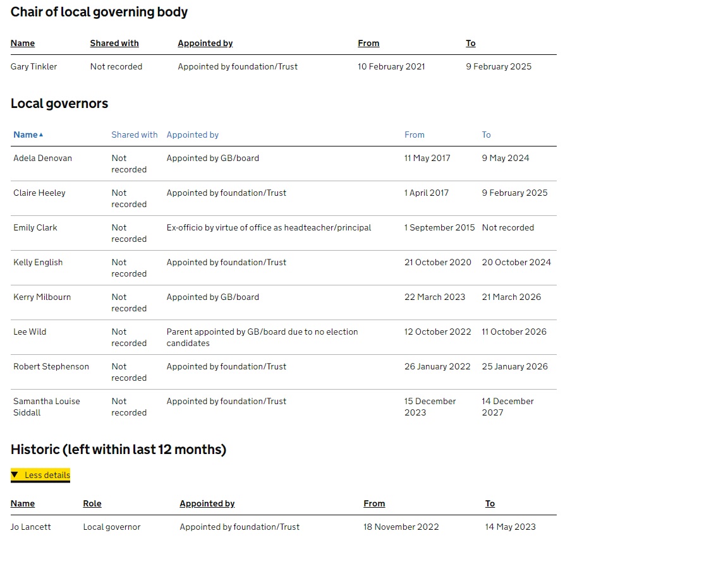728x562 pixels.
Task: Sort Historic table by Name header
Action: pos(23,503)
